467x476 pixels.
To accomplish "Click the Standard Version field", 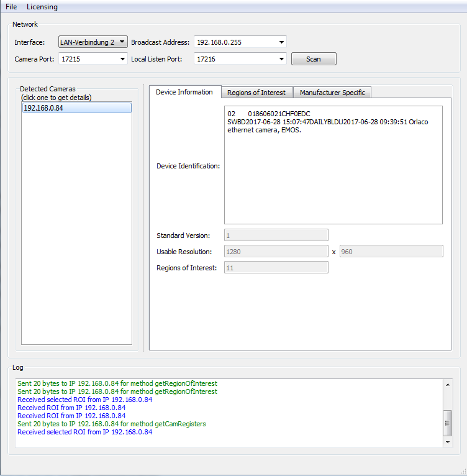I will click(276, 236).
